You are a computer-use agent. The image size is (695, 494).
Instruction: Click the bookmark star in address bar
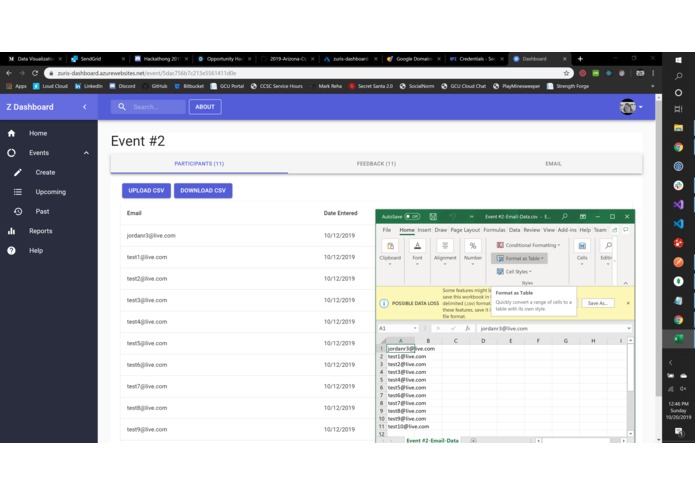(566, 73)
